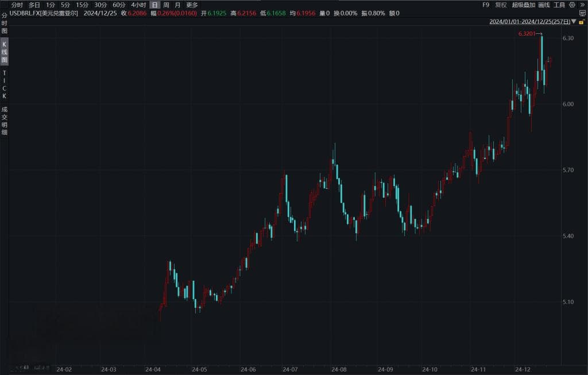
Task: Click 24-08 on the time axis
Action: [339, 369]
